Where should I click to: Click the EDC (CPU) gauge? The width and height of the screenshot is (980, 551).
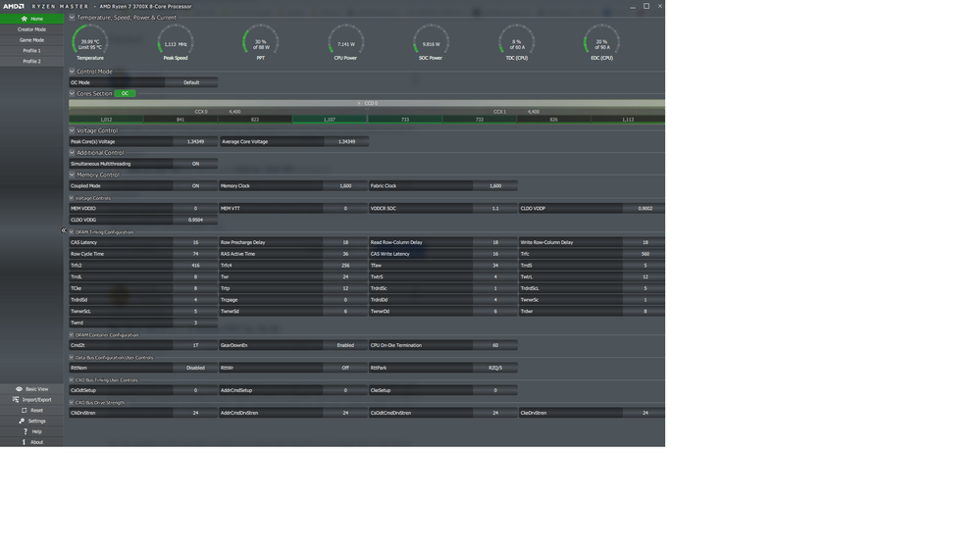(x=602, y=42)
